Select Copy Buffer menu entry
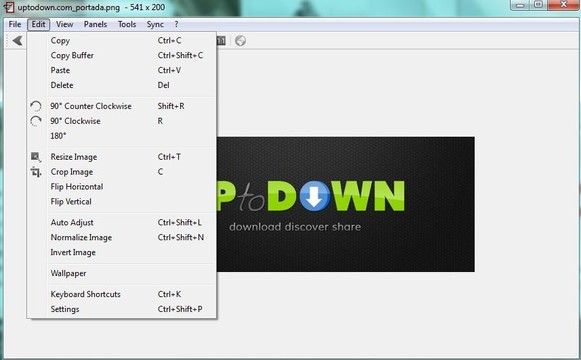The image size is (581, 360). [x=122, y=55]
